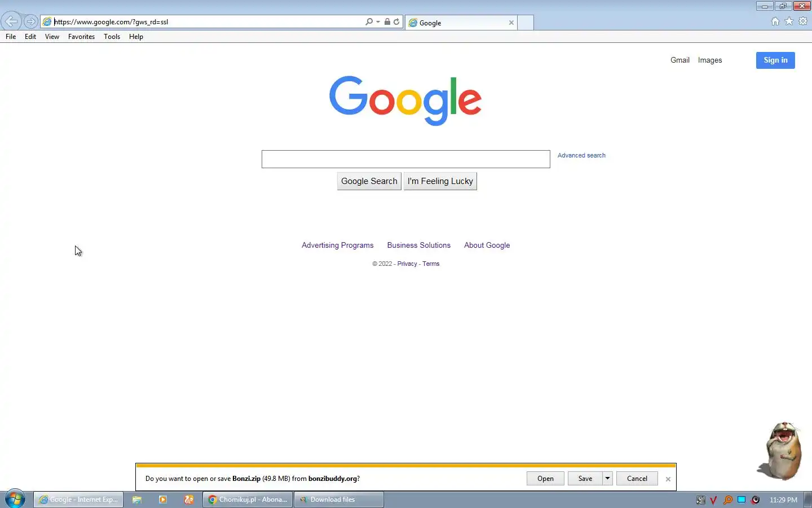Dismiss the download notification bar
The height and width of the screenshot is (508, 812).
pos(668,479)
